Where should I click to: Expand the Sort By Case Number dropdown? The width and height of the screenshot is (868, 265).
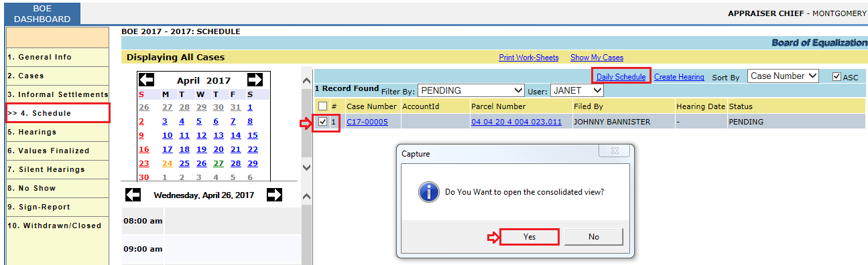(783, 76)
